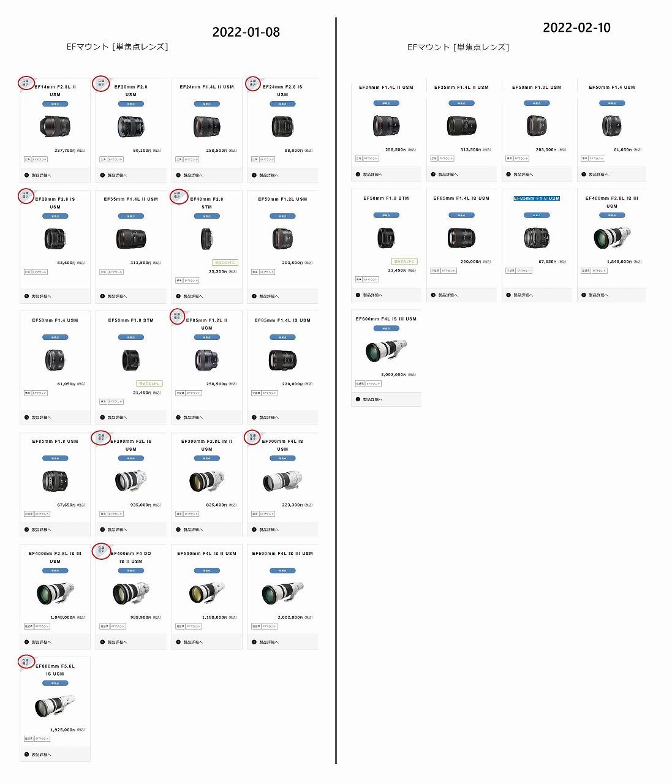This screenshot has height=784, width=672.
Task: Click the green beginner label under EF40mm F2.8 STM
Action: [225, 262]
